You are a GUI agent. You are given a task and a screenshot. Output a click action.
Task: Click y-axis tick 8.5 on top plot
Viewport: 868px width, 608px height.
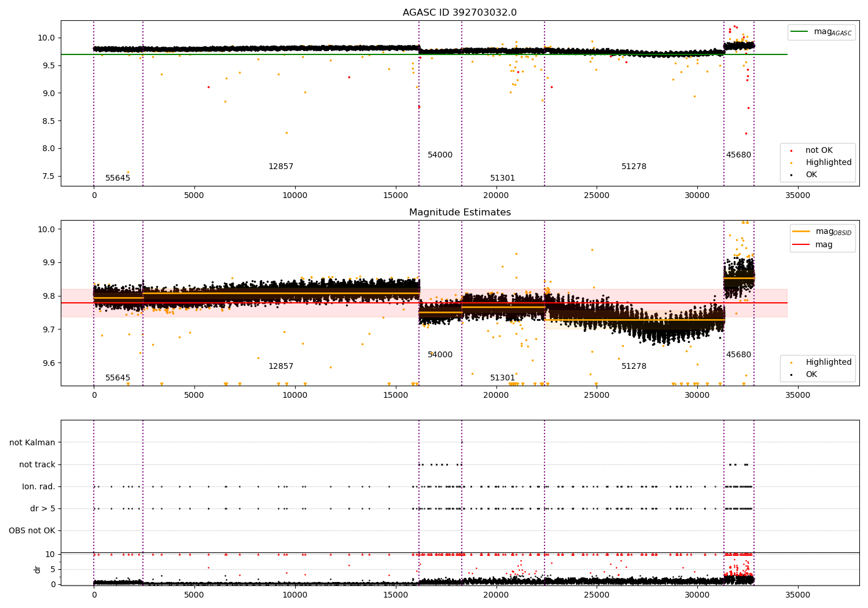tap(49, 121)
